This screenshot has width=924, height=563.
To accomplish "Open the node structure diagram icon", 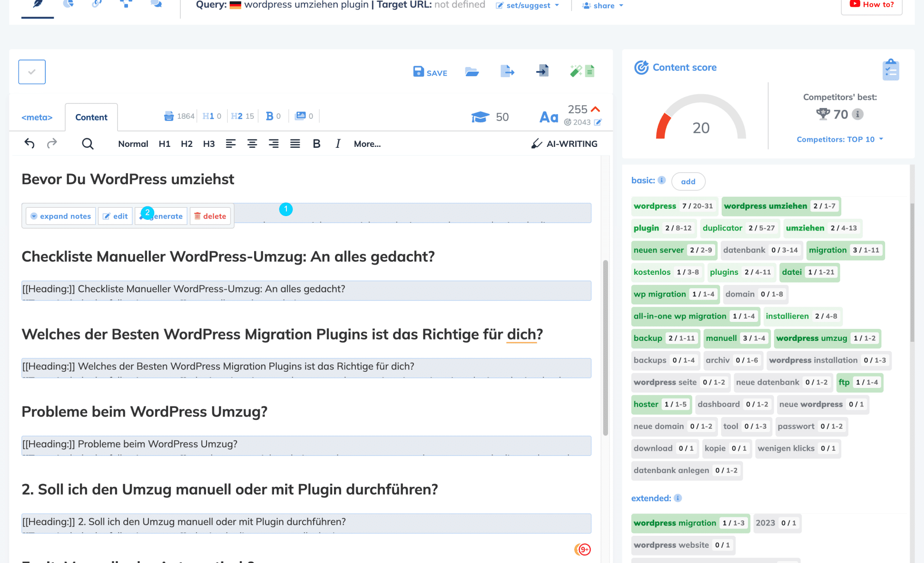I will tap(126, 4).
